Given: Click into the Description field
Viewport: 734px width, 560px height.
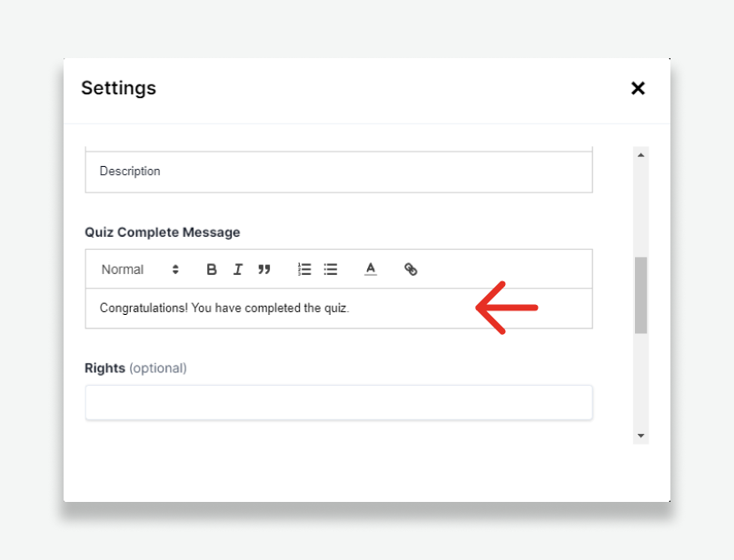Looking at the screenshot, I should (x=338, y=172).
